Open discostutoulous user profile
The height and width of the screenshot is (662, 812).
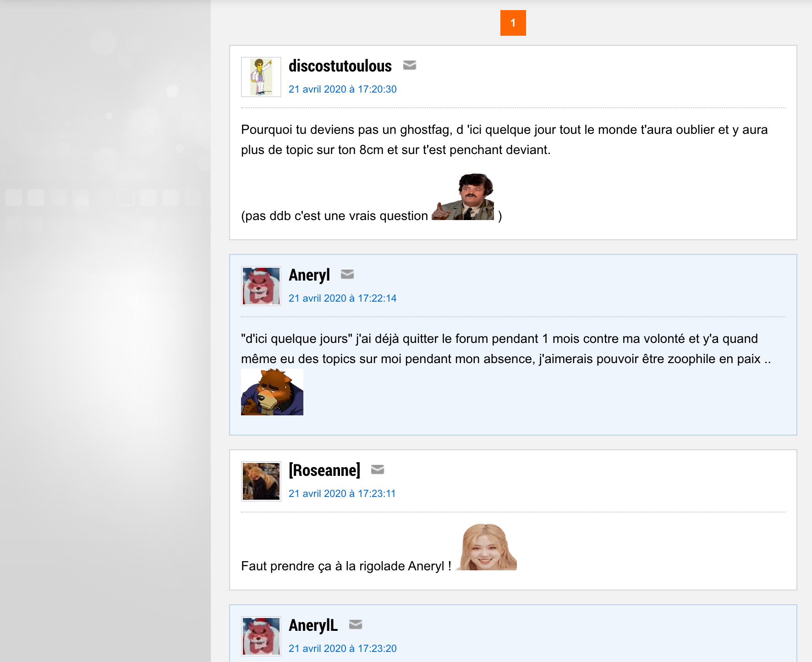point(340,66)
